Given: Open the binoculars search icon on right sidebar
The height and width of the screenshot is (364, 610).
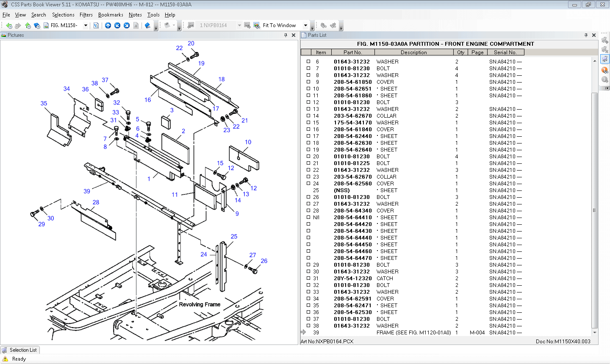Looking at the screenshot, I should point(605,70).
